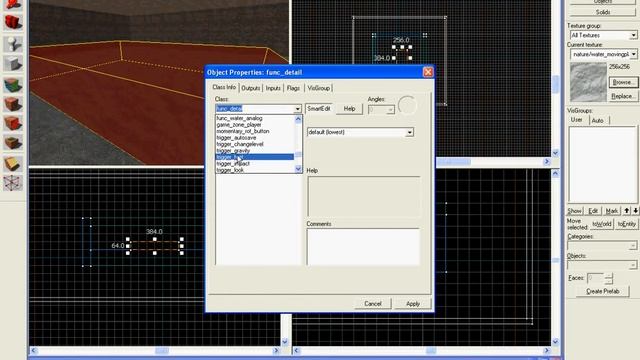
Task: Select the Clipping tool
Action: click(x=13, y=163)
